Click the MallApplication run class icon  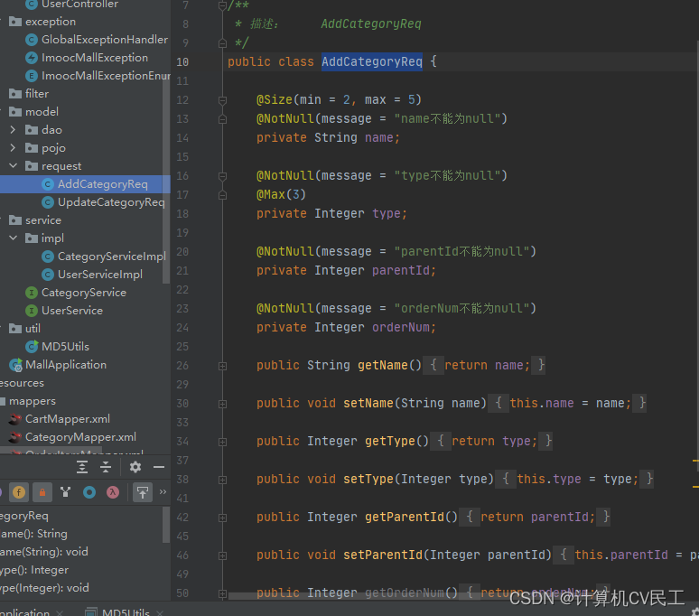click(15, 365)
